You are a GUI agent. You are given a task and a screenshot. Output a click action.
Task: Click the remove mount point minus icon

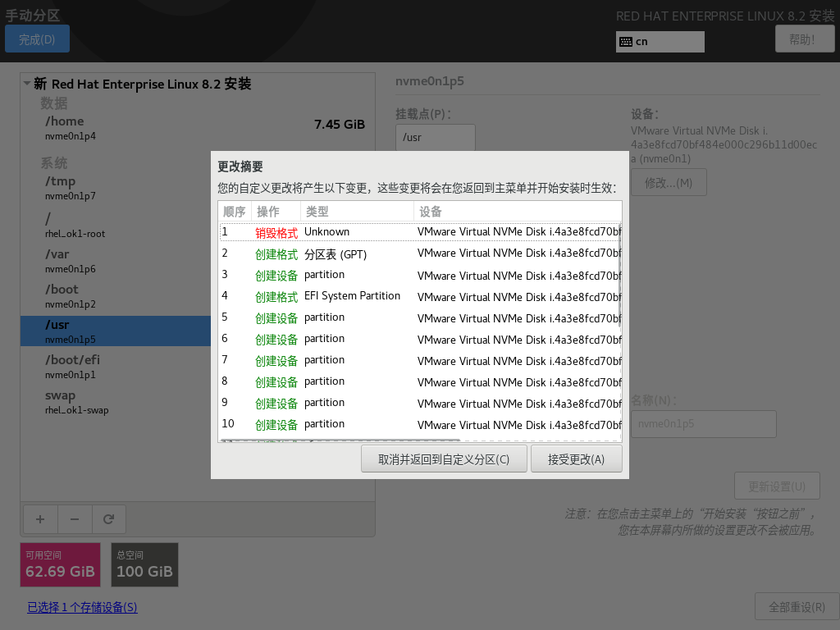pyautogui.click(x=75, y=519)
